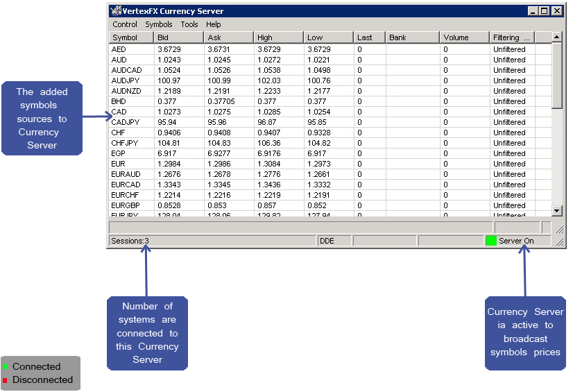Click the DDE status bar entry
573x392 pixels.
[334, 241]
